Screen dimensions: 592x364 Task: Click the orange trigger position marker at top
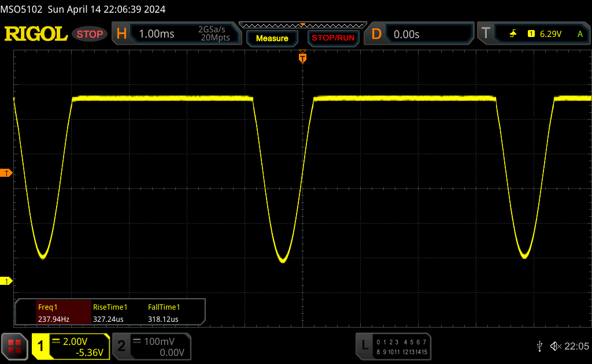302,57
